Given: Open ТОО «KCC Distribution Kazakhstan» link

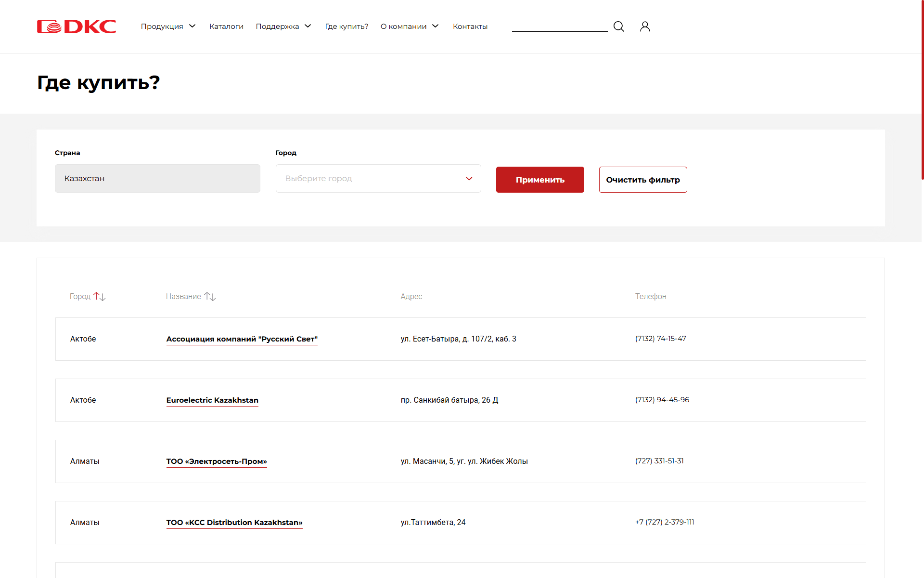Looking at the screenshot, I should (x=234, y=523).
